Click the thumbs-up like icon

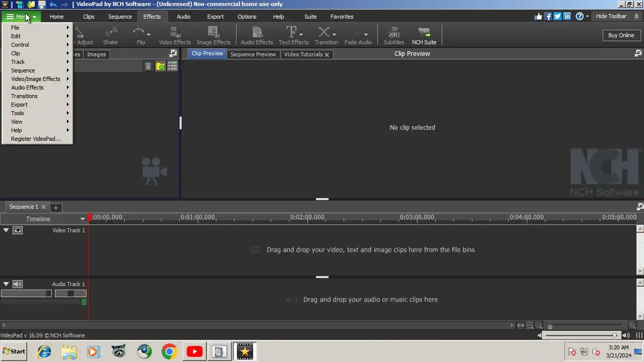pos(539,16)
